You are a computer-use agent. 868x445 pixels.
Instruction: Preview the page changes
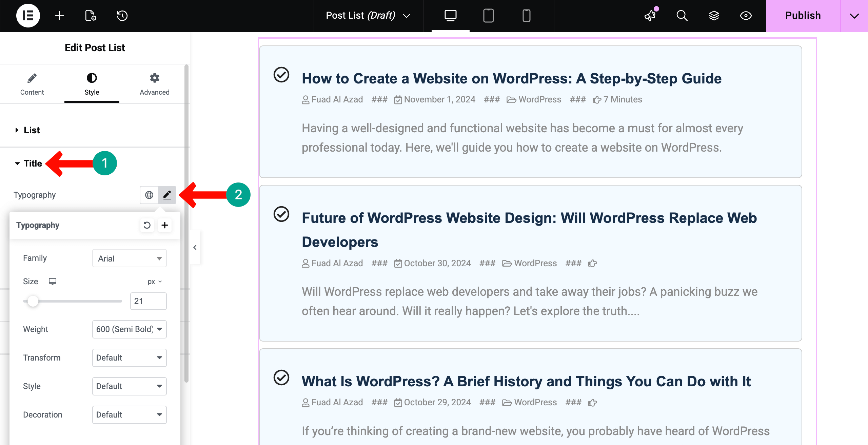(x=746, y=16)
